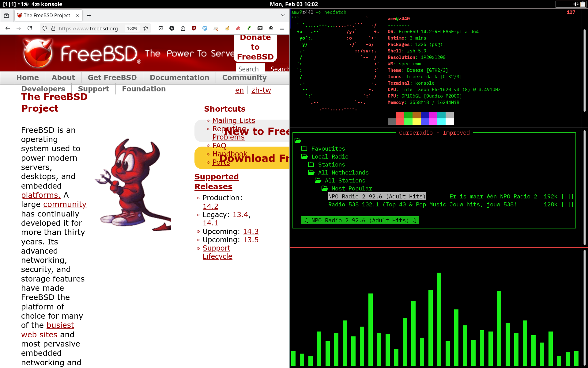Collapse the All Netherlands folder

point(311,173)
